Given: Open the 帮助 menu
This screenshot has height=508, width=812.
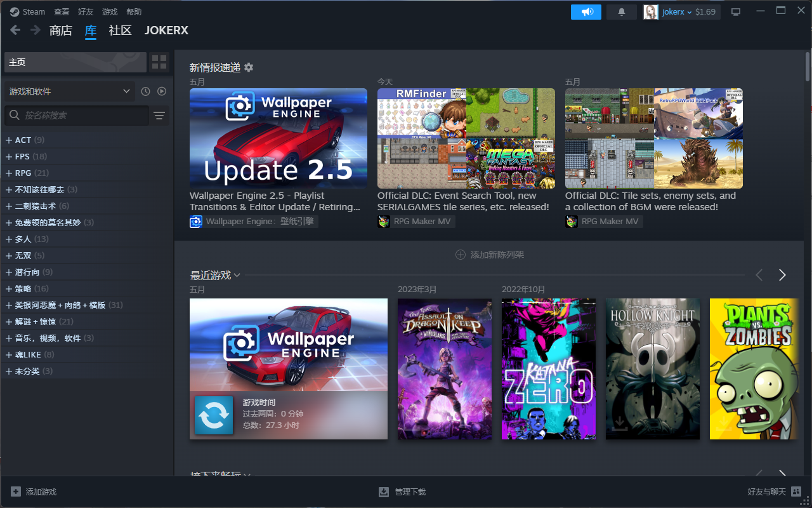Looking at the screenshot, I should coord(134,11).
